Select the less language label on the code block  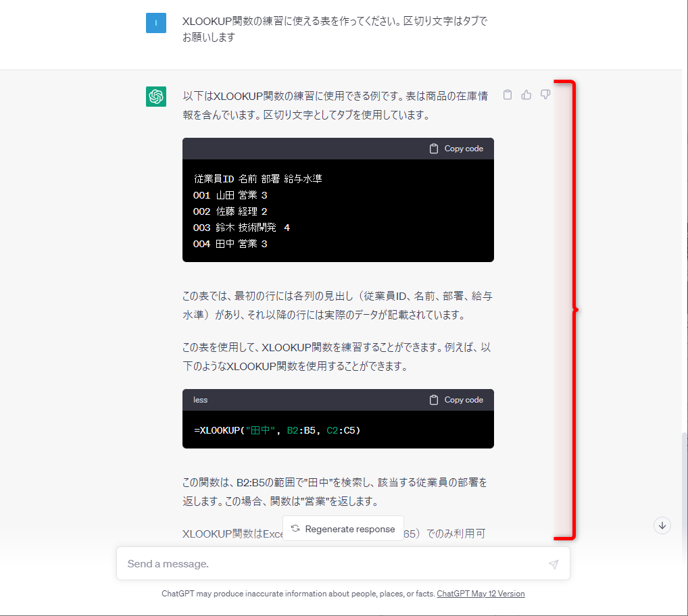click(200, 400)
